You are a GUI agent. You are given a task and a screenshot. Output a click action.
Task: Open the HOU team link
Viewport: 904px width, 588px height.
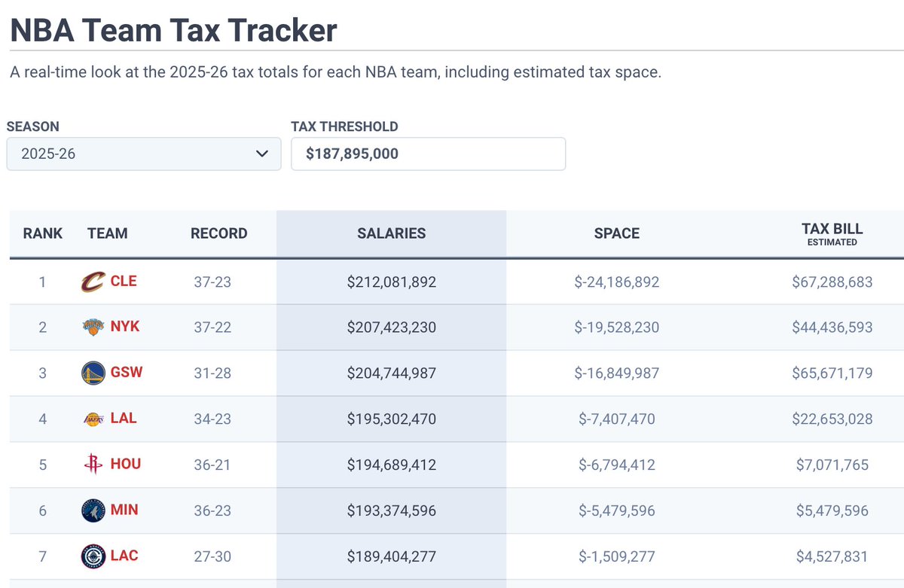126,464
